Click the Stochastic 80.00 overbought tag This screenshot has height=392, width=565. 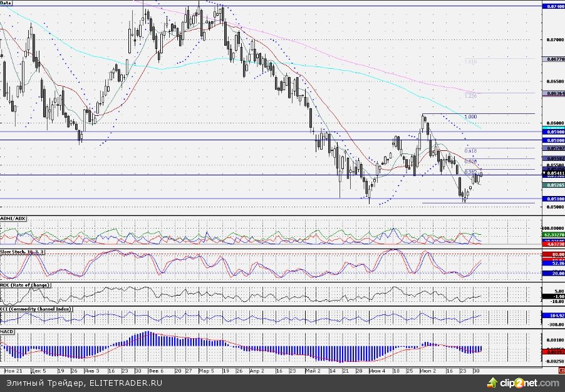tap(552, 255)
